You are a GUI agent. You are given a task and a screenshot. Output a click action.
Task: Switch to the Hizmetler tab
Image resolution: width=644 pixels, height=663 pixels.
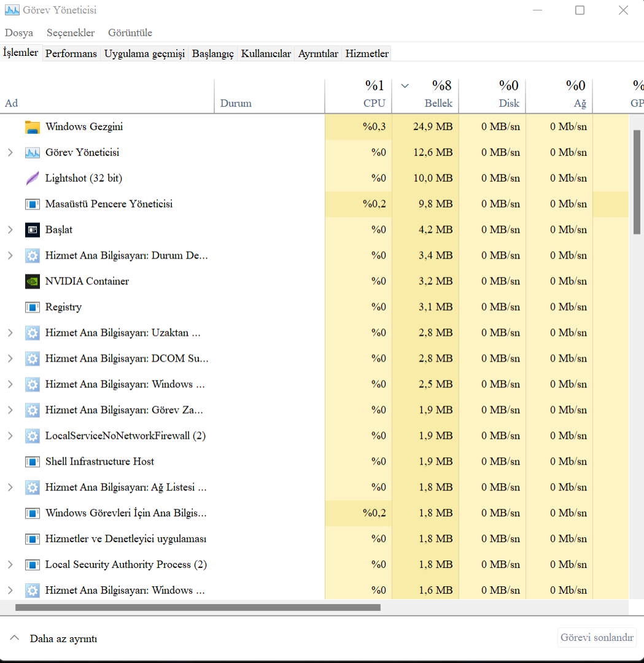367,53
